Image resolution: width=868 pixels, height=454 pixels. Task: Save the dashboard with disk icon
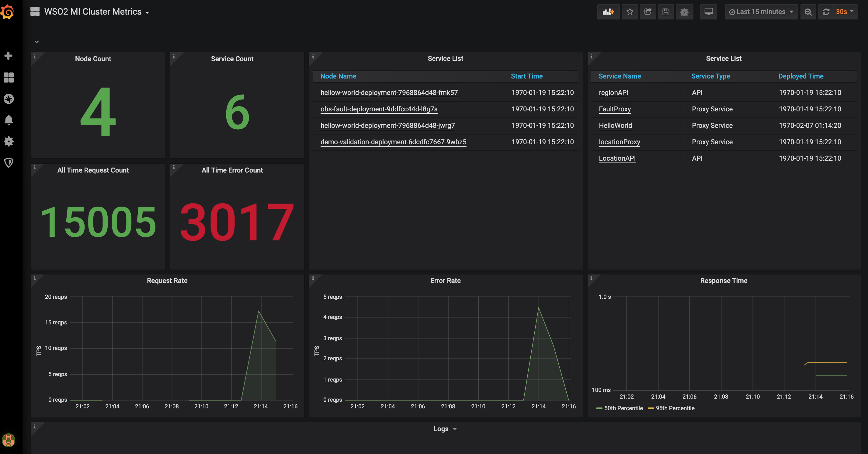point(665,12)
